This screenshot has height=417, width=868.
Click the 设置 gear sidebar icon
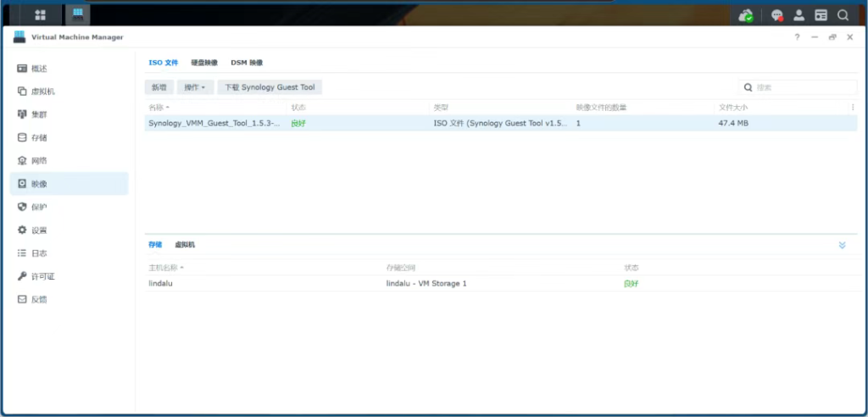tap(22, 230)
